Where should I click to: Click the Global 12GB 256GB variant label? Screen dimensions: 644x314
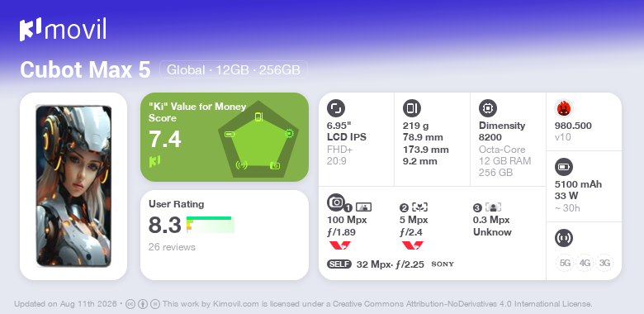tap(234, 69)
